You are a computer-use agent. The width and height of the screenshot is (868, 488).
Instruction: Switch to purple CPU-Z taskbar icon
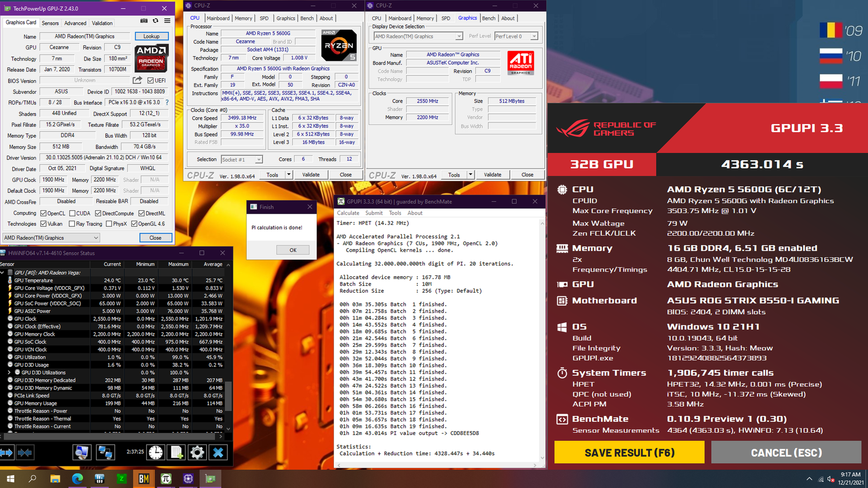[x=188, y=479]
